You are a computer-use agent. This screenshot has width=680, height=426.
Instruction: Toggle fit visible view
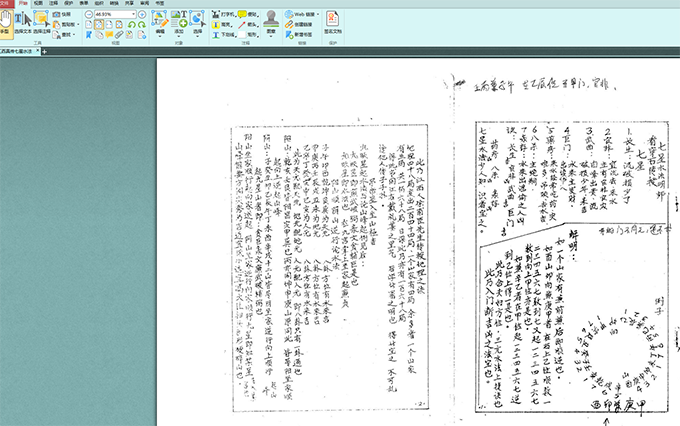(x=119, y=24)
